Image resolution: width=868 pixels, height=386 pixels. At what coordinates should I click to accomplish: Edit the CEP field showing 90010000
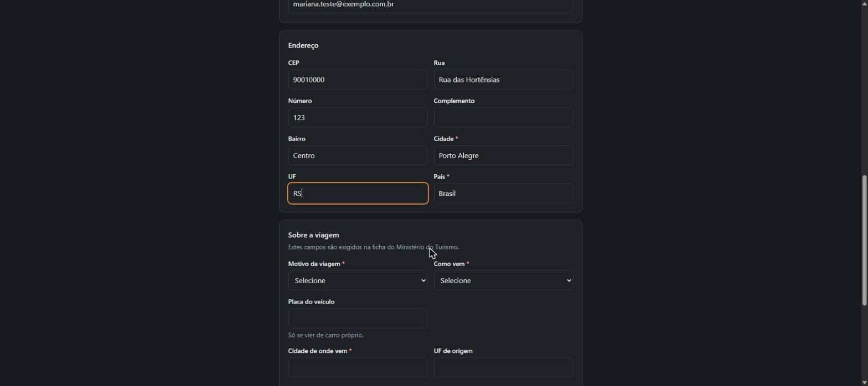[x=358, y=80]
